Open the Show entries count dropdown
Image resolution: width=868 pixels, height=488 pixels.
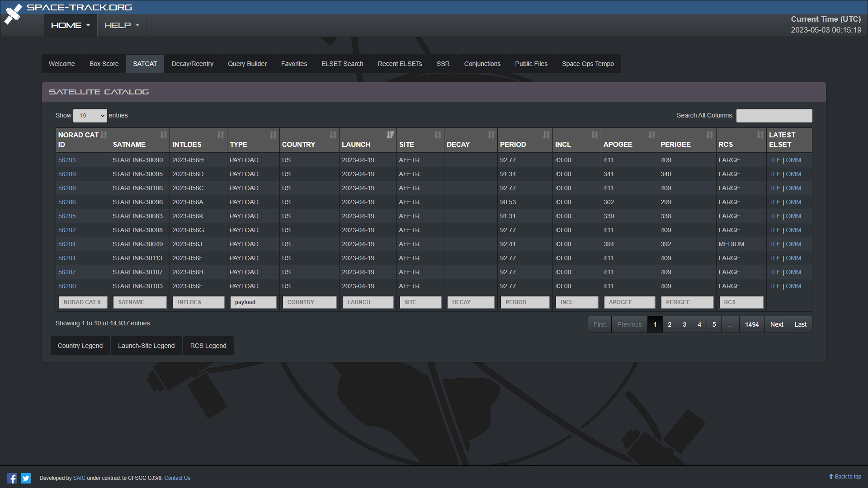(90, 116)
